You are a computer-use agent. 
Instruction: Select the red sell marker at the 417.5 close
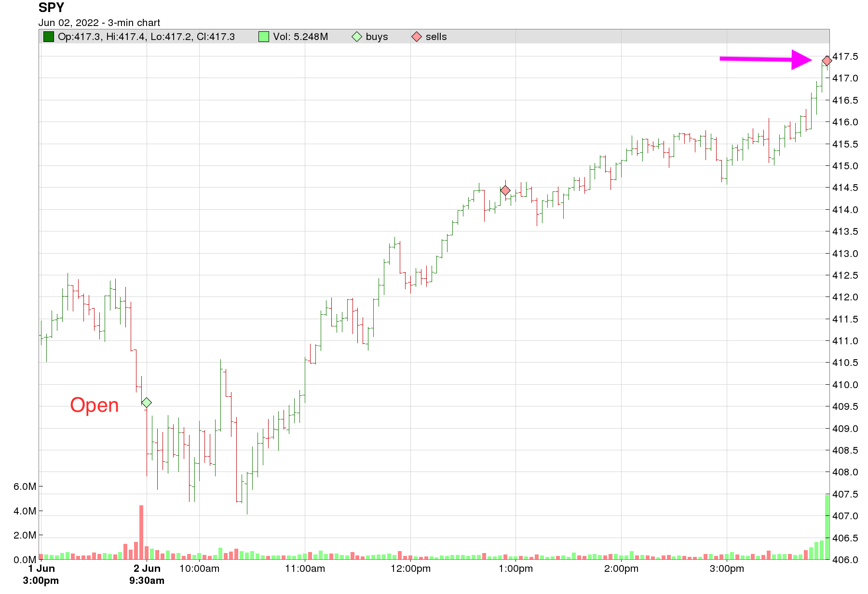click(x=827, y=61)
